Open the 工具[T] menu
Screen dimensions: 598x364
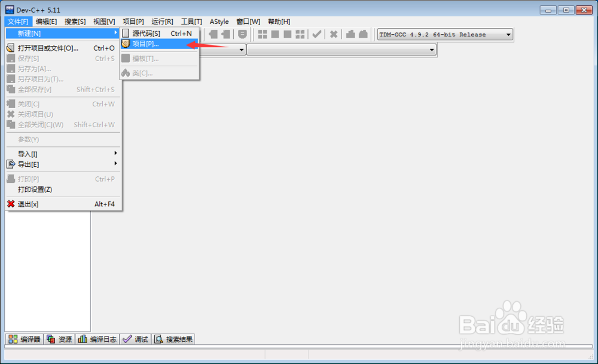(x=191, y=22)
